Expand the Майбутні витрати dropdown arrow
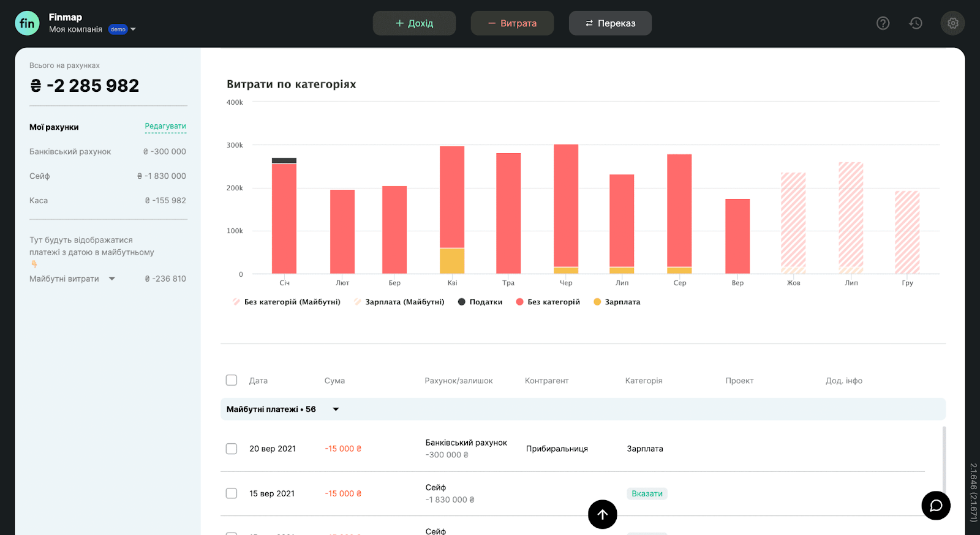The image size is (980, 535). click(112, 279)
